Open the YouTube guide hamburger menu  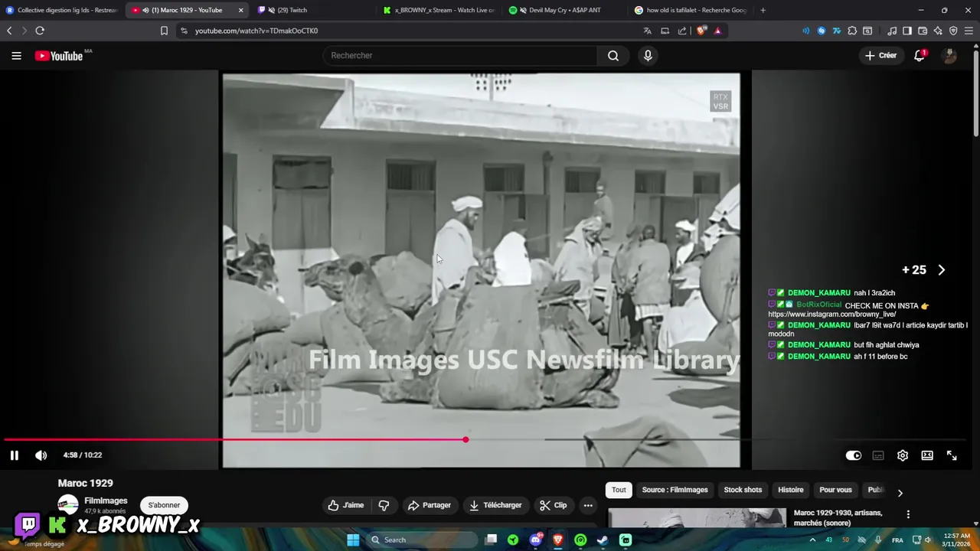coord(16,55)
